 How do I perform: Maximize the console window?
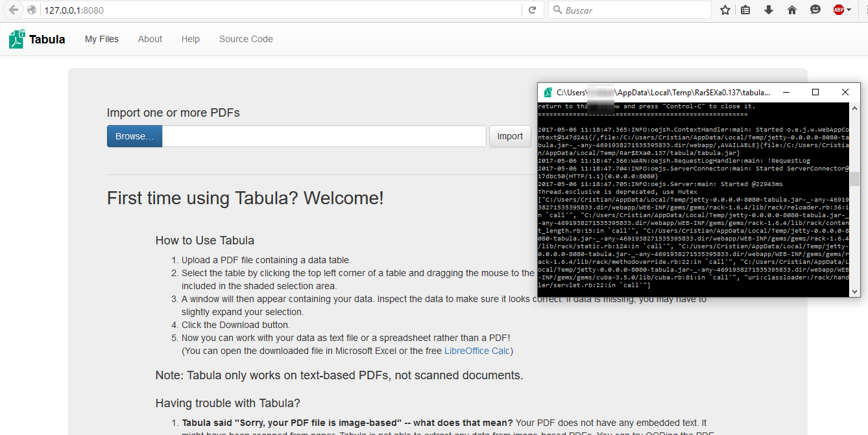(x=815, y=93)
